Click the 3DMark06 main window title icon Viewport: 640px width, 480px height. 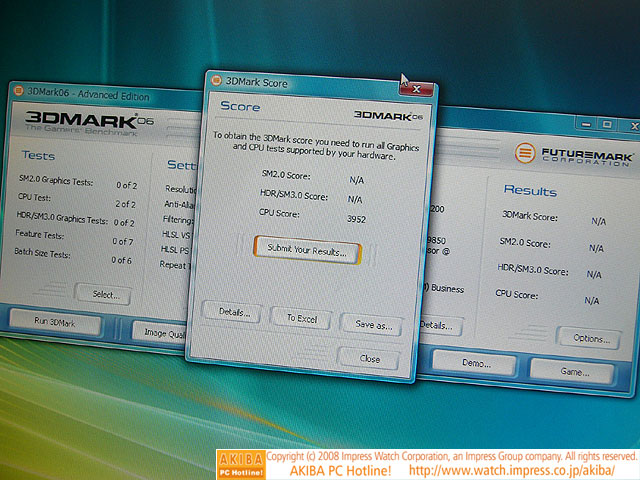pyautogui.click(x=19, y=91)
